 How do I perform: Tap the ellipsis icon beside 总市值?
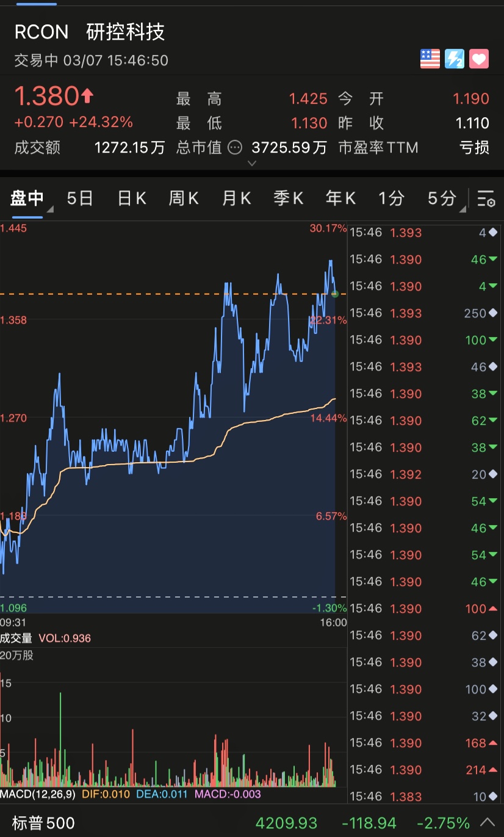235,147
